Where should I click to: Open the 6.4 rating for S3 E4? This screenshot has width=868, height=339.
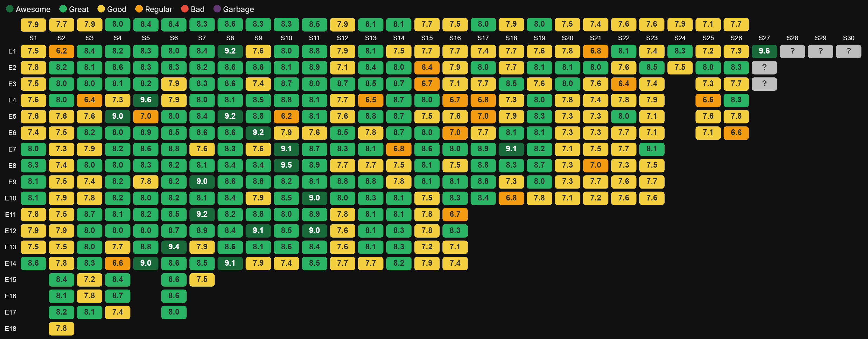[89, 100]
